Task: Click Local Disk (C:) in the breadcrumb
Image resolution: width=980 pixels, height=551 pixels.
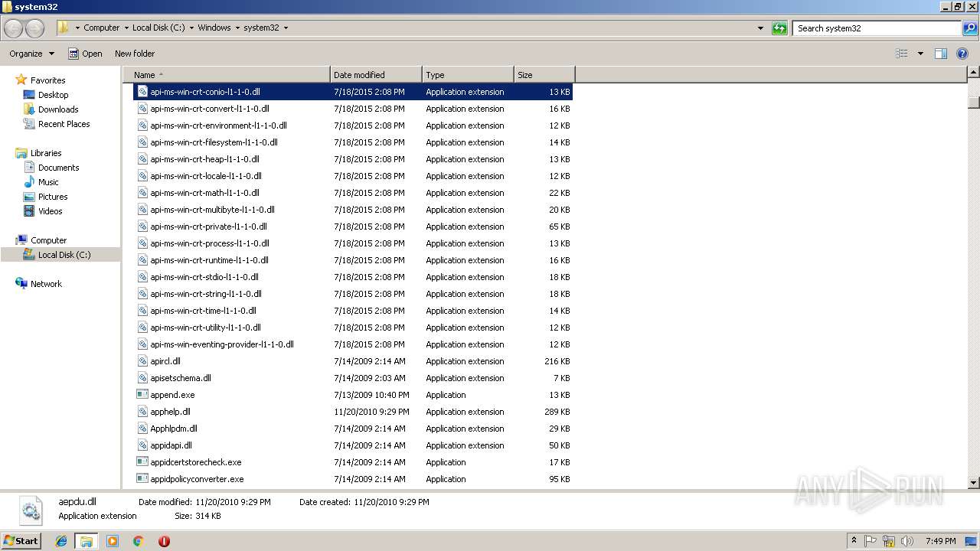Action: [158, 28]
